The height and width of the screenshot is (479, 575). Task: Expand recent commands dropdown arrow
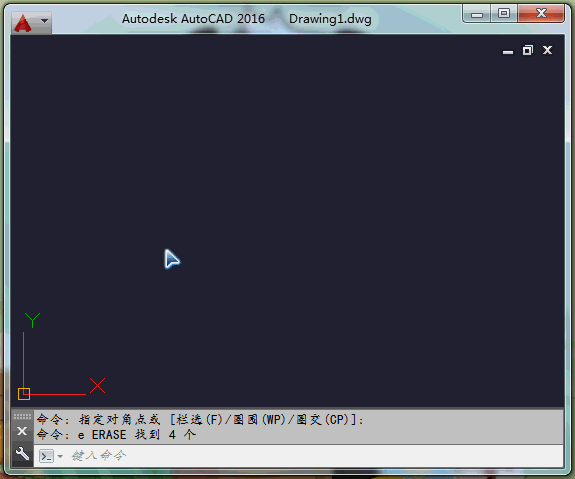60,456
